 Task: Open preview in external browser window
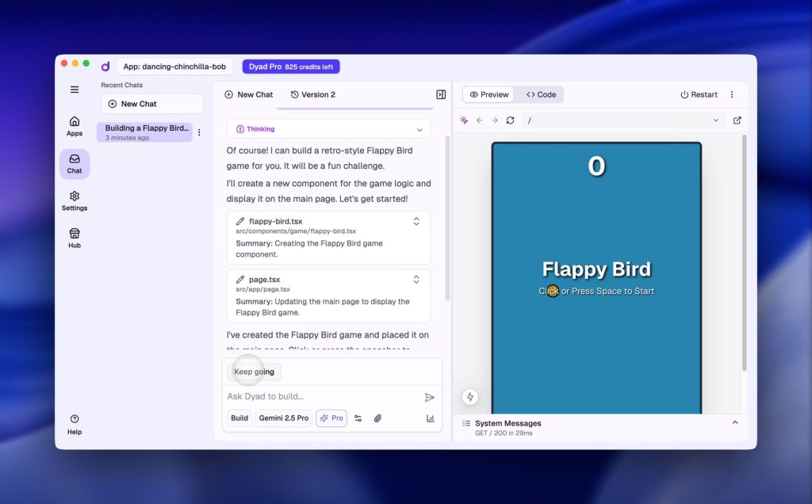coord(737,120)
